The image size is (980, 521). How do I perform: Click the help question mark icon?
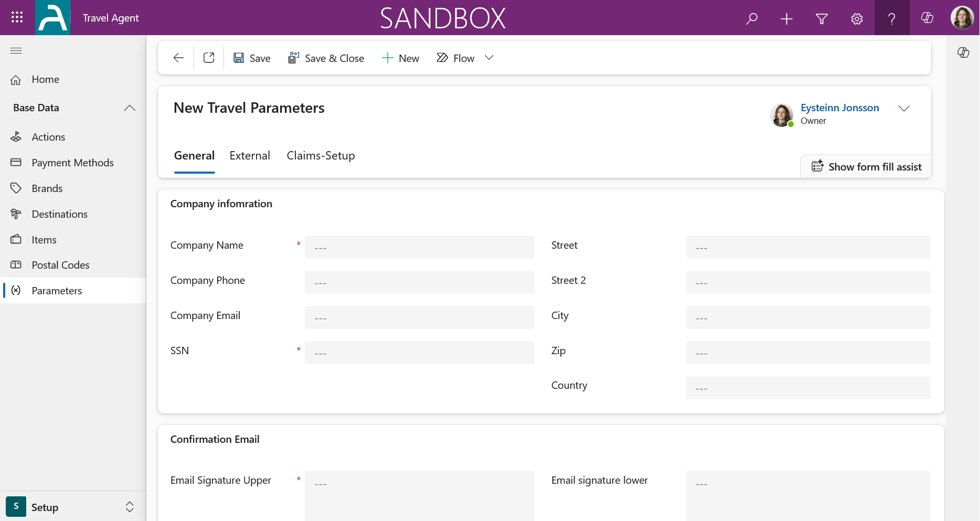pos(892,19)
